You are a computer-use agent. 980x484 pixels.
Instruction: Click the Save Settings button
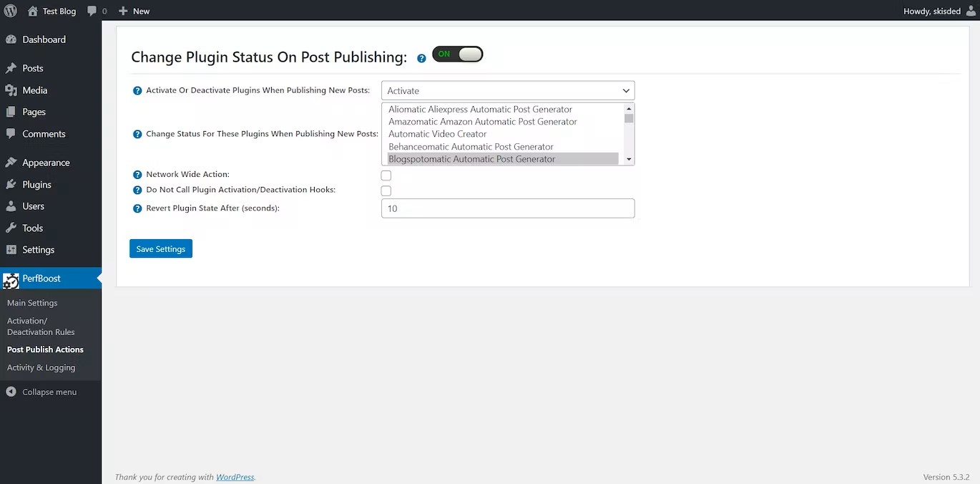[161, 248]
